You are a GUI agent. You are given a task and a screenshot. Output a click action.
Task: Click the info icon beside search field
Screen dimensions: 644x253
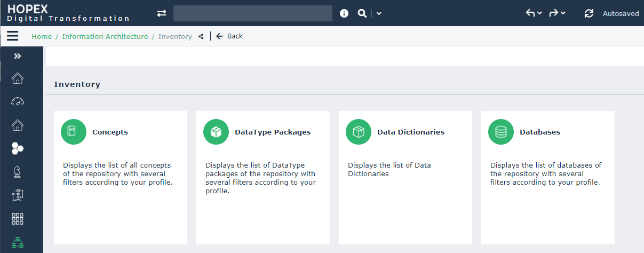tap(344, 13)
